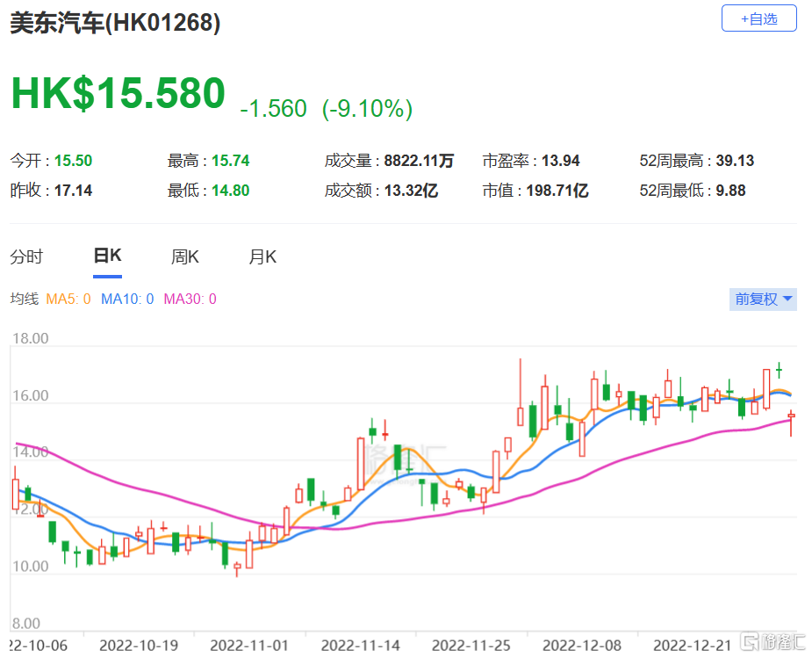Click the 8.00 price axis label

click(26, 623)
